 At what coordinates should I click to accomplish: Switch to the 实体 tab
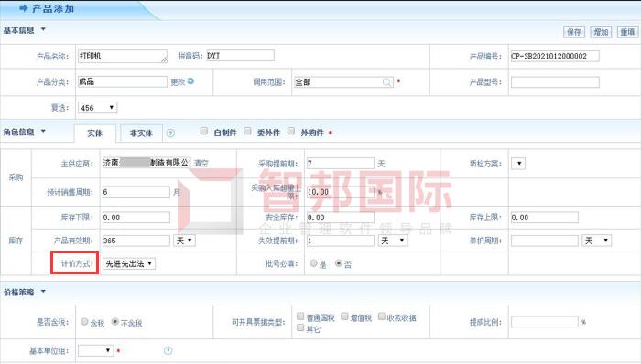(95, 133)
